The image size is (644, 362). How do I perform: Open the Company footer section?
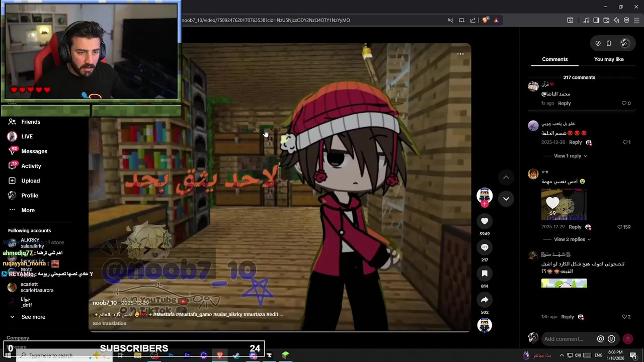tap(18, 338)
